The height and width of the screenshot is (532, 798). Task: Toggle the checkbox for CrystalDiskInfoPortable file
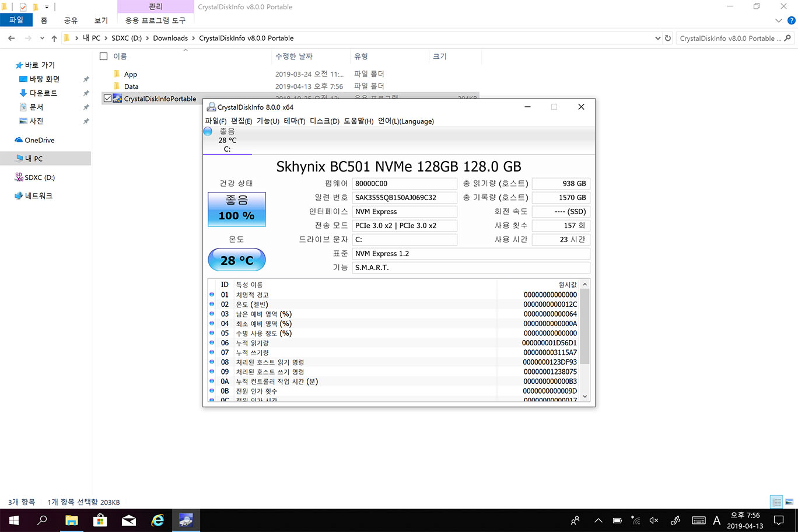pos(107,99)
